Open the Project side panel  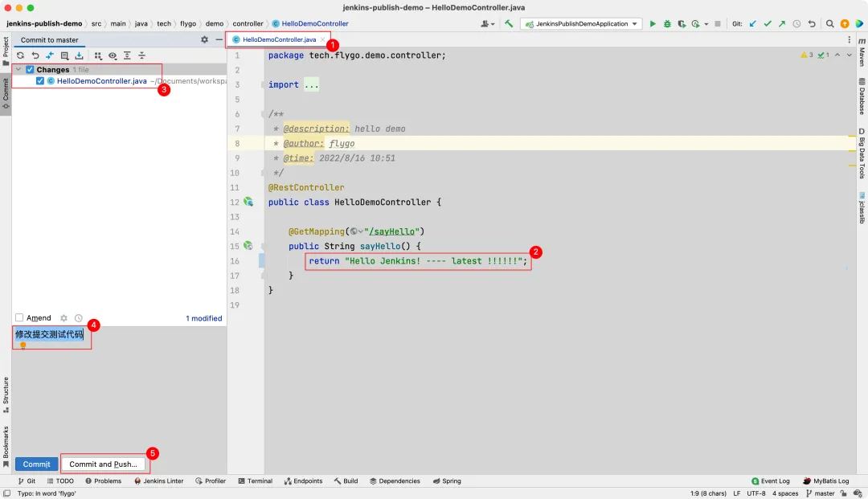point(6,51)
